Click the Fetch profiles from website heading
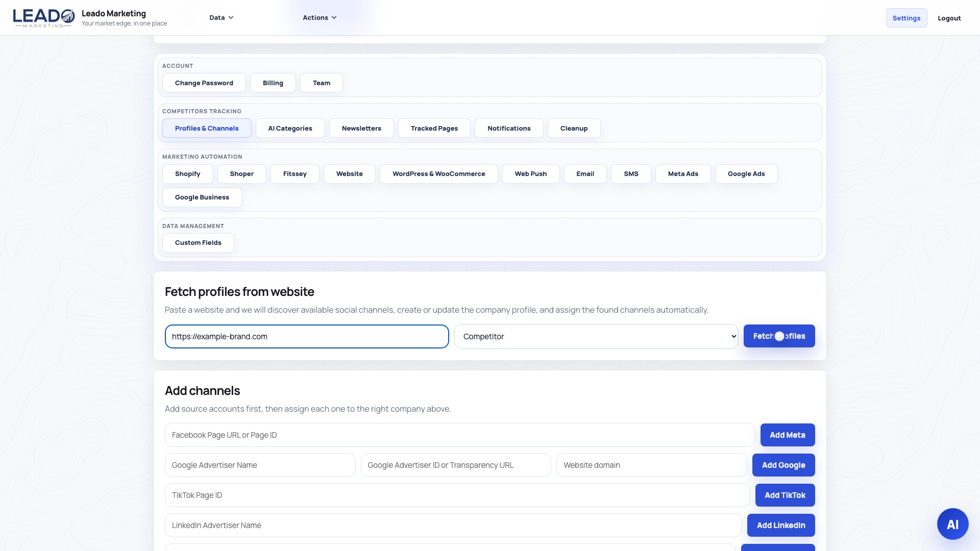 click(239, 292)
